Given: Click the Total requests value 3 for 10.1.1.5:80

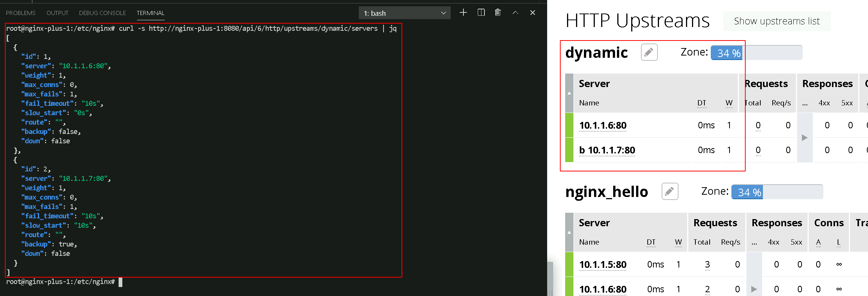Looking at the screenshot, I should coord(707,264).
